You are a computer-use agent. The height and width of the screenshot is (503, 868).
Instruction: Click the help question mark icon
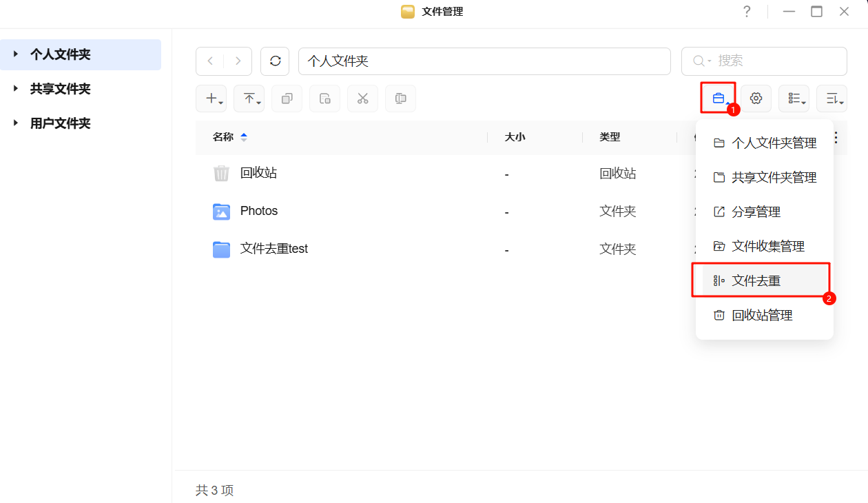pyautogui.click(x=747, y=12)
